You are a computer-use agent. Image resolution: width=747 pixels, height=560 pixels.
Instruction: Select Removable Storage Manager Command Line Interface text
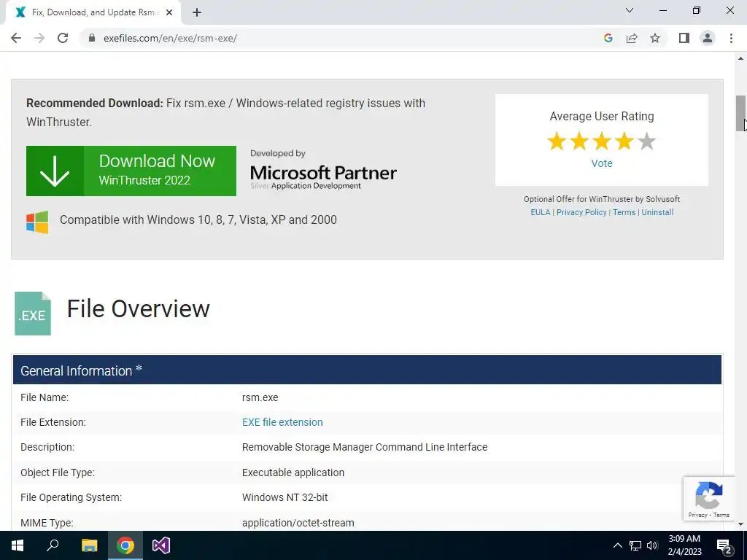[x=365, y=447]
